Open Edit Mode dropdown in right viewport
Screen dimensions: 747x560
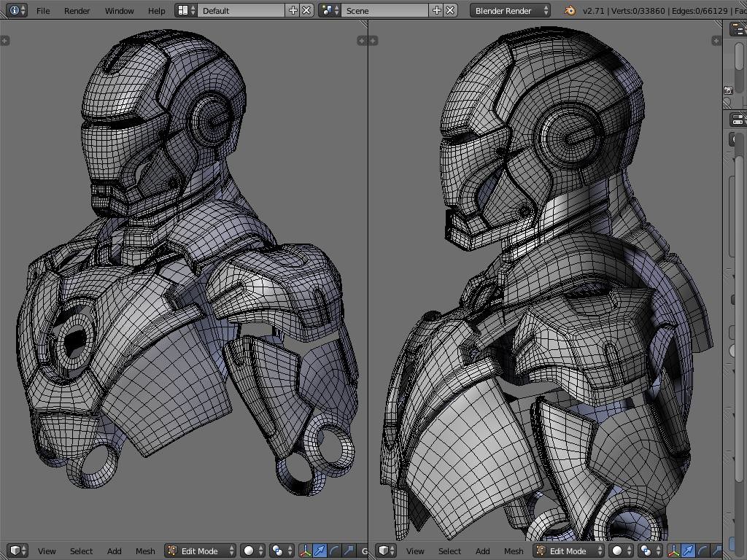[x=568, y=551]
